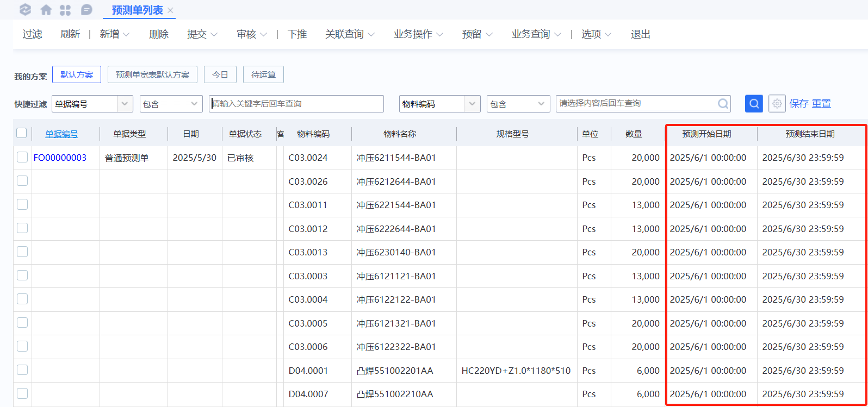
Task: Open the 业务操作 menu
Action: pyautogui.click(x=419, y=34)
